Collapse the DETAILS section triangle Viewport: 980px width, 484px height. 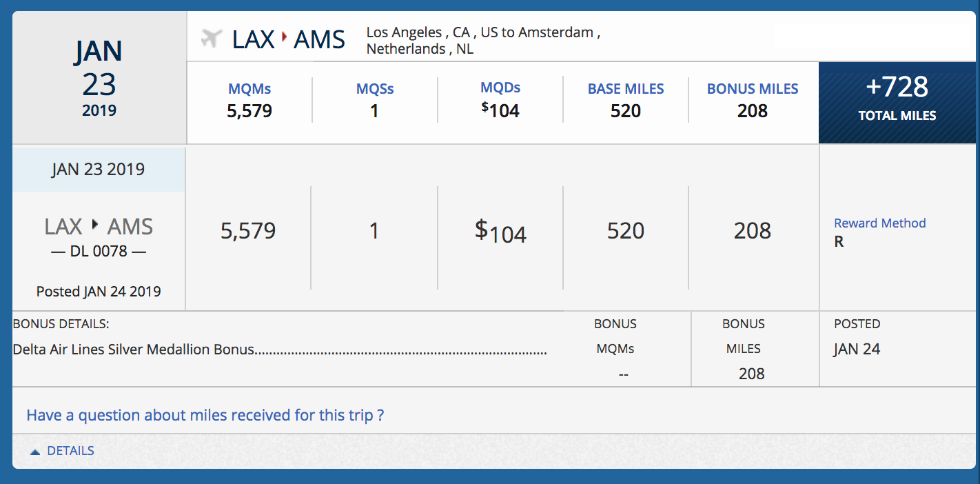point(34,452)
